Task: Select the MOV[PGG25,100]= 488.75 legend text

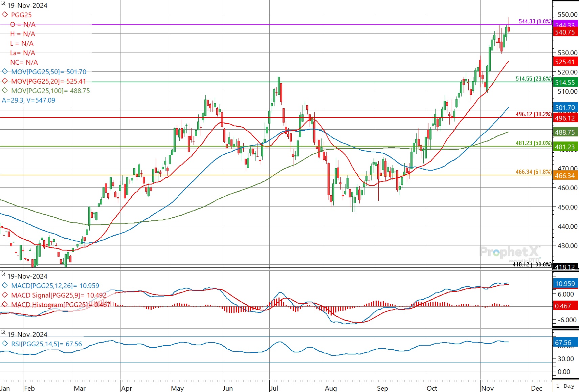Action: (x=50, y=91)
